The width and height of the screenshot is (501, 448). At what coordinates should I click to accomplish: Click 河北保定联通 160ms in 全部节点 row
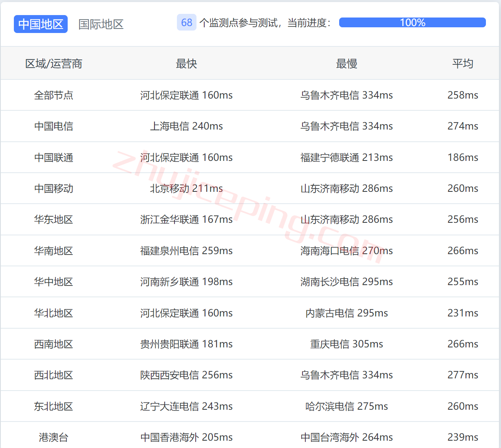pyautogui.click(x=186, y=95)
